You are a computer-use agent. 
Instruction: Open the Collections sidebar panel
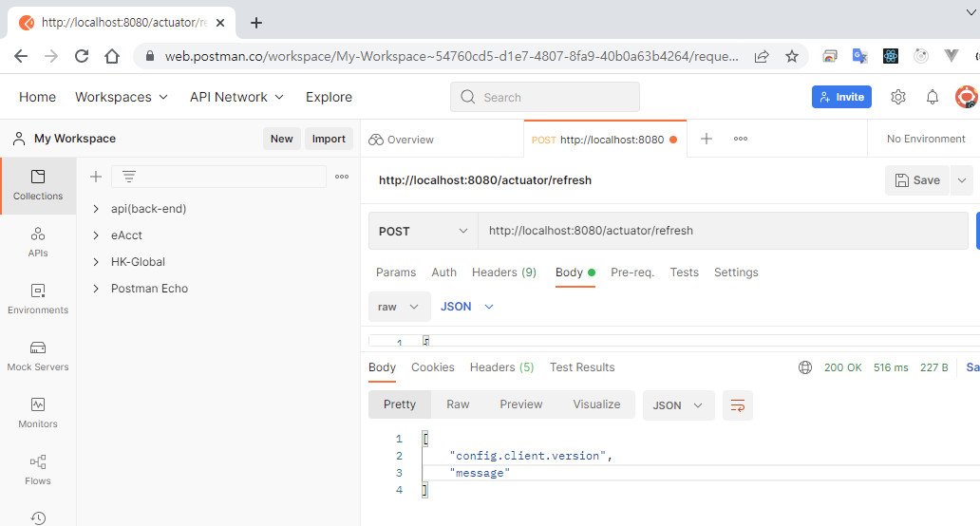(38, 185)
